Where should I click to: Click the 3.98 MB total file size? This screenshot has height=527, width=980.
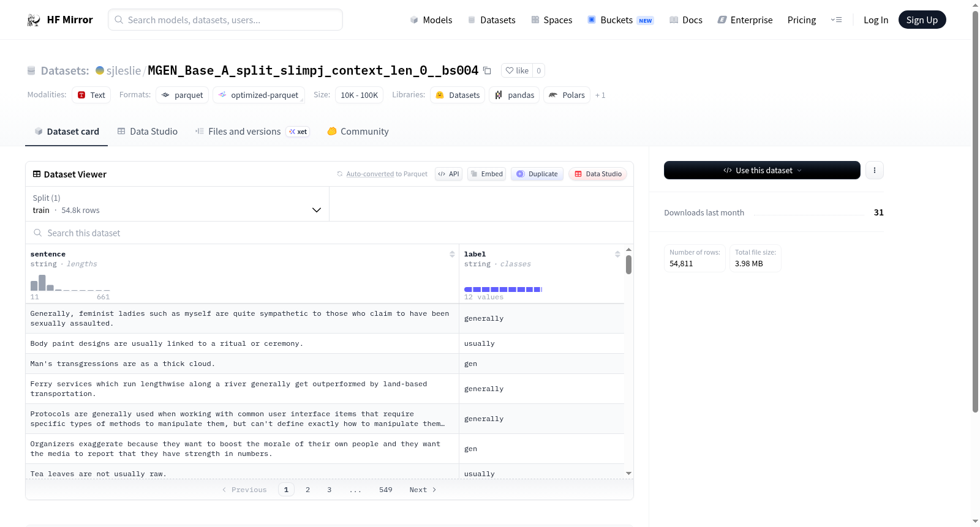pos(749,264)
